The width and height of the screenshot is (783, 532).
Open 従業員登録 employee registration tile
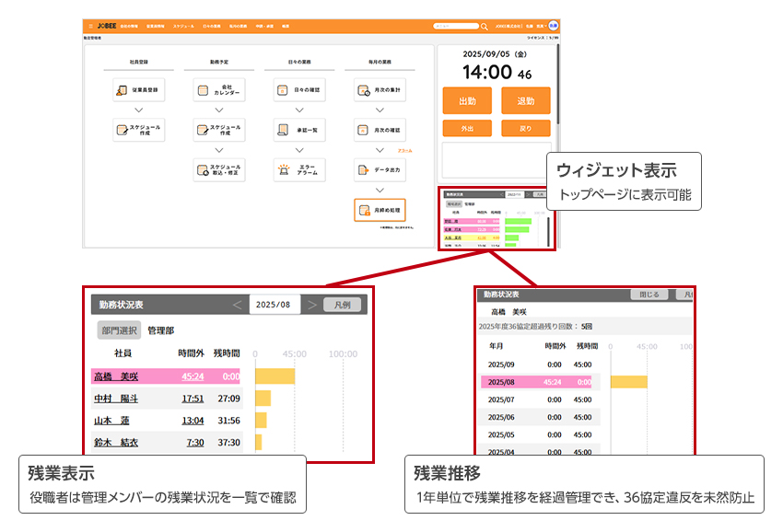pyautogui.click(x=138, y=90)
